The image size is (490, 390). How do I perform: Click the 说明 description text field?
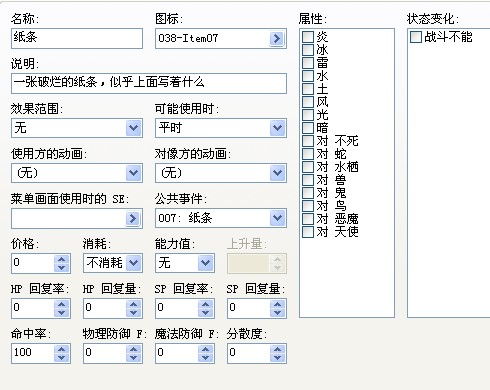(x=149, y=83)
